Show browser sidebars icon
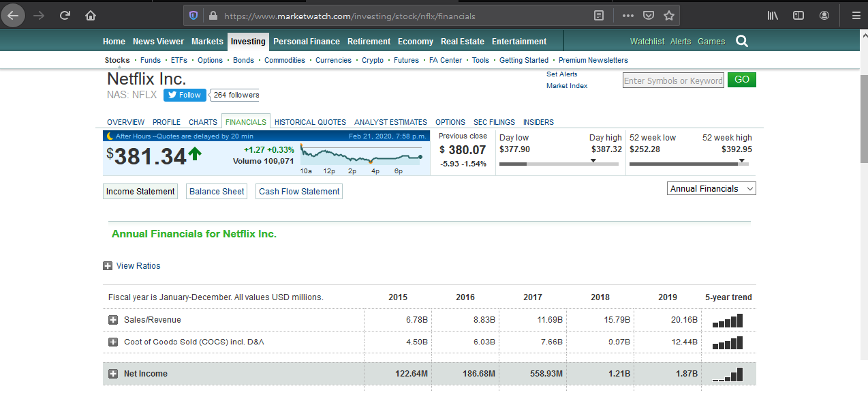The image size is (868, 412). 799,16
